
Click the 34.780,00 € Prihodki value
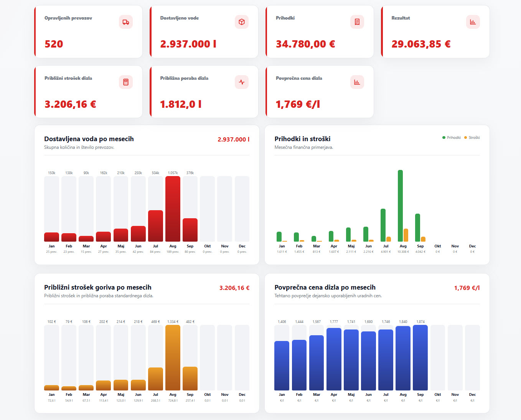305,44
